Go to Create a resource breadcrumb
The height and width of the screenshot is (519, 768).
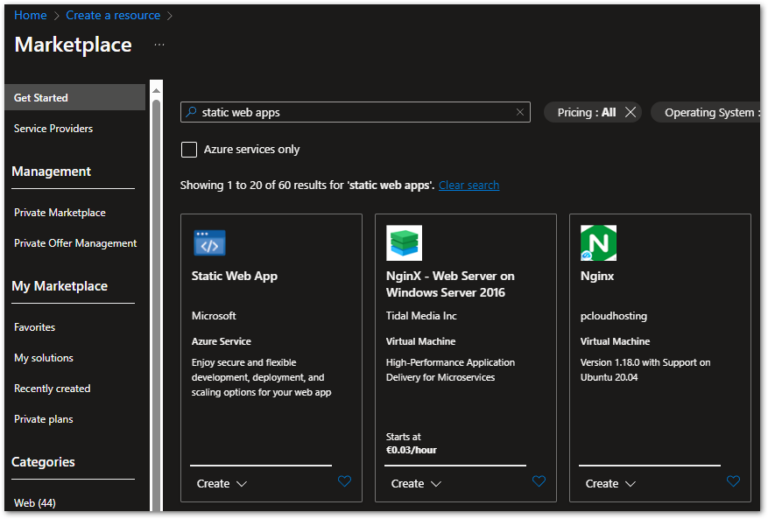pos(113,15)
